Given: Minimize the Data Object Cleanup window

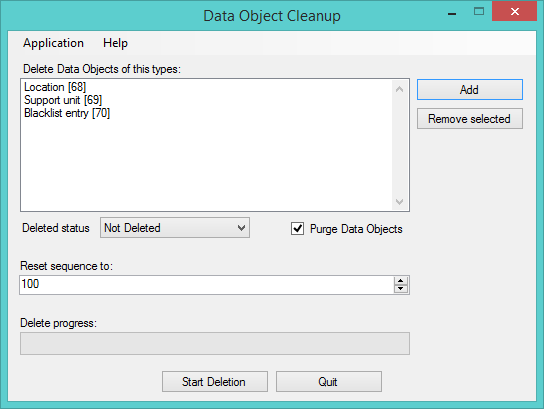Looking at the screenshot, I should (452, 13).
